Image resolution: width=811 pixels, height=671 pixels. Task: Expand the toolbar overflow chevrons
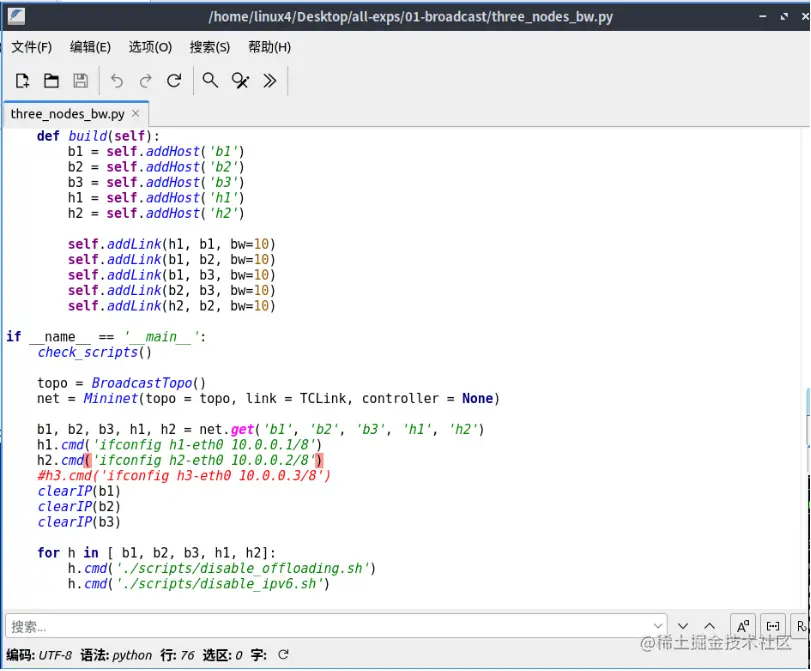[269, 81]
